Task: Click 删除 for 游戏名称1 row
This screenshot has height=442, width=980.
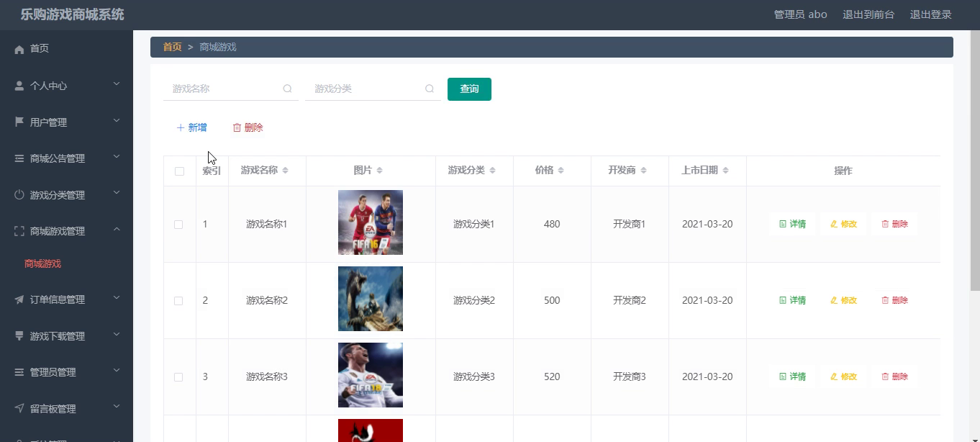Action: point(894,224)
